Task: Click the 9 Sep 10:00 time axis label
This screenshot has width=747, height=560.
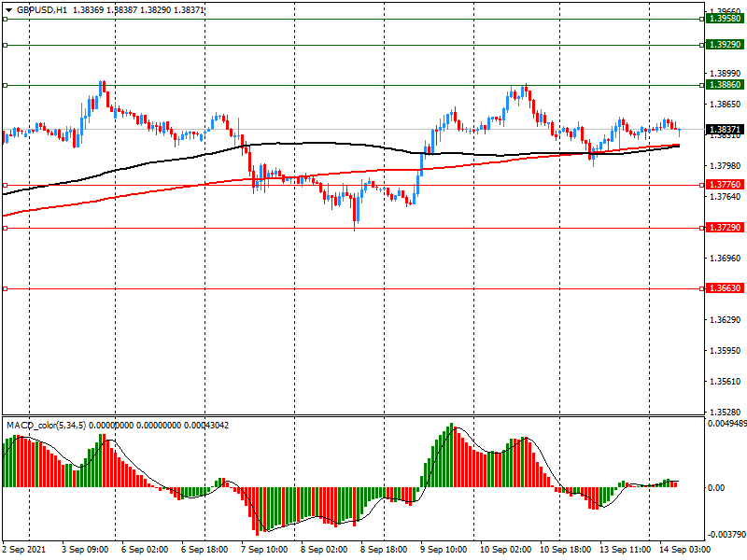Action: (444, 550)
